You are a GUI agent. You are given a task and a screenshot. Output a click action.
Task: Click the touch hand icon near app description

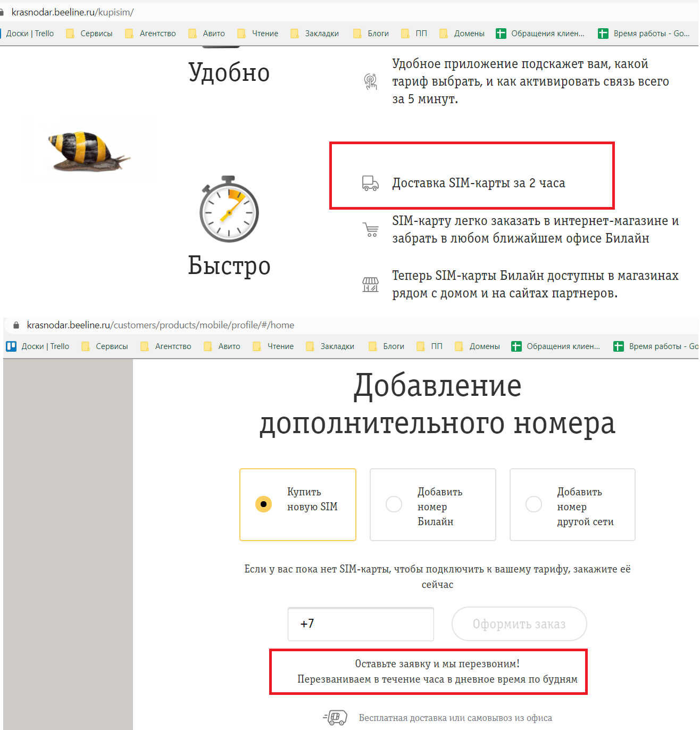371,81
